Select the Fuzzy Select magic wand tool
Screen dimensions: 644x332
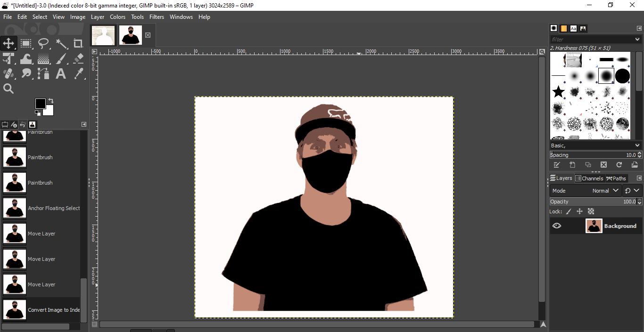[62, 44]
